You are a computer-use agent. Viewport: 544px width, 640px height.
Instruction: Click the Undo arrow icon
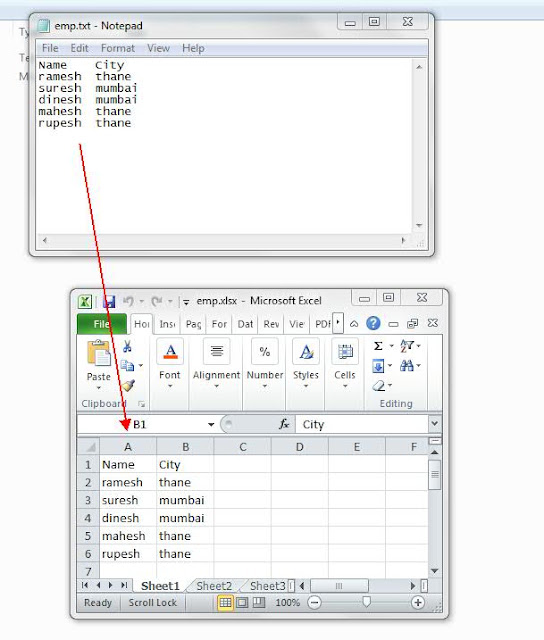(x=128, y=301)
